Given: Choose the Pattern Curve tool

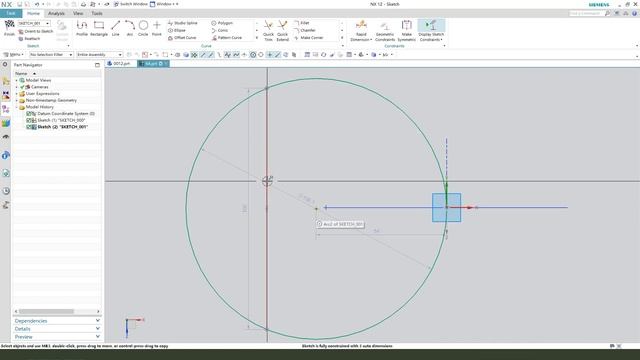Looking at the screenshot, I should coord(227,38).
